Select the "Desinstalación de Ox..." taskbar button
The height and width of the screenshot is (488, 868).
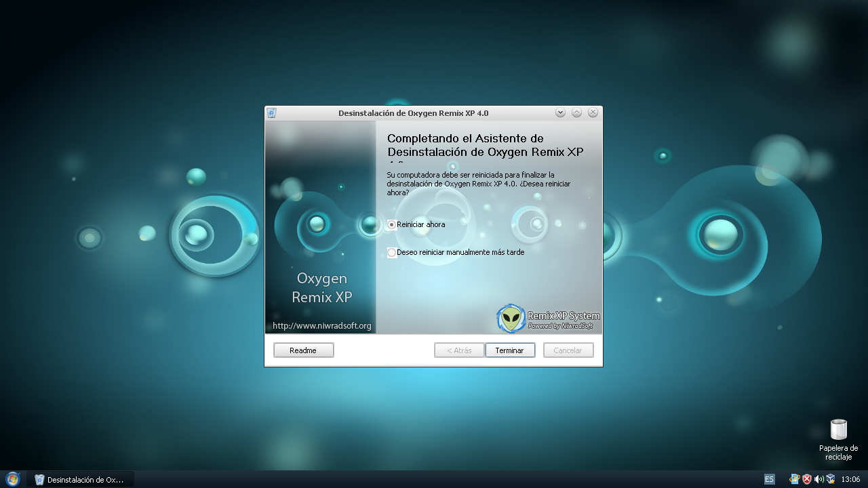pos(80,479)
